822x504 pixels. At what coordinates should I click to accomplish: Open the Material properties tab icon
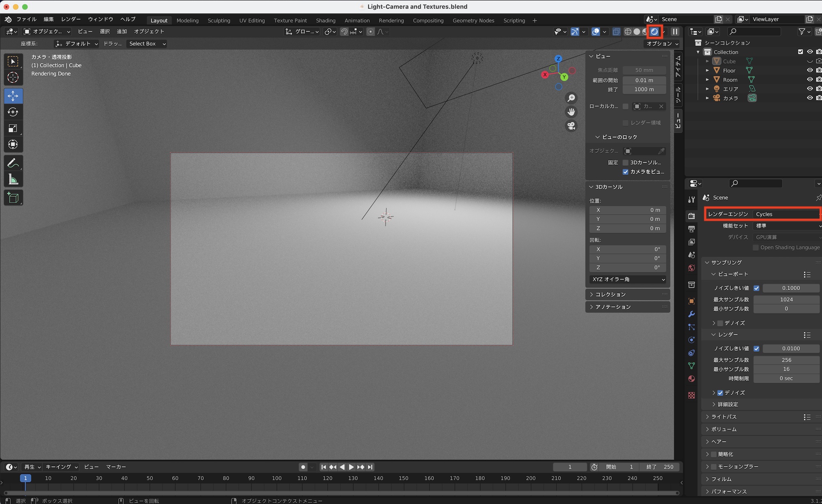coord(692,379)
